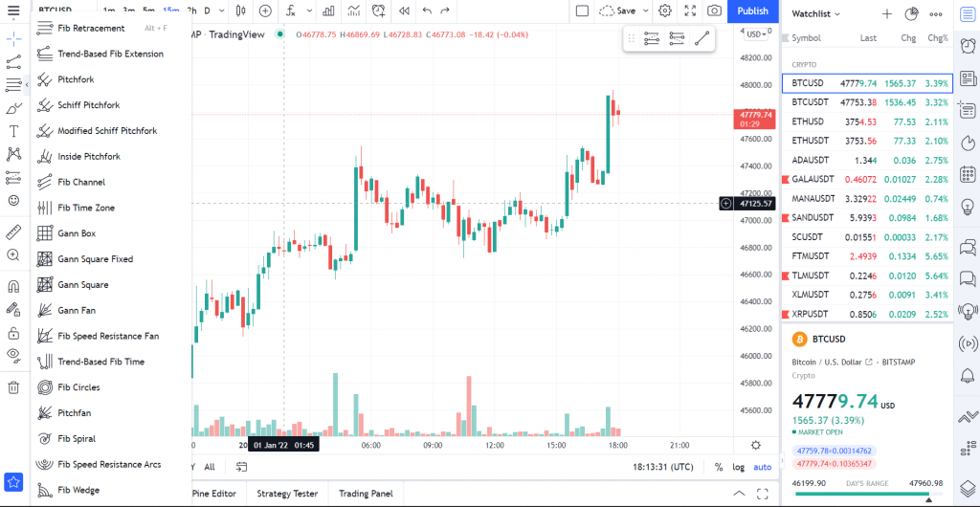Select the forecasting position tool

pos(13,177)
